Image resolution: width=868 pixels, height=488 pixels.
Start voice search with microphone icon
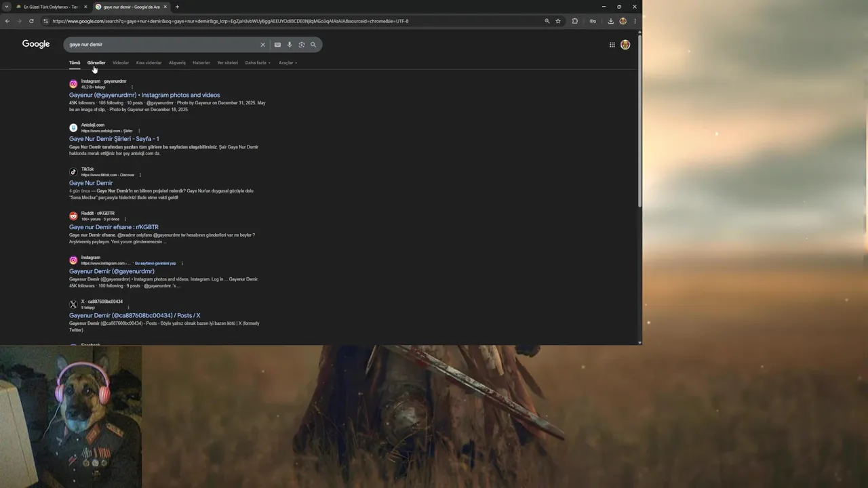click(x=290, y=45)
